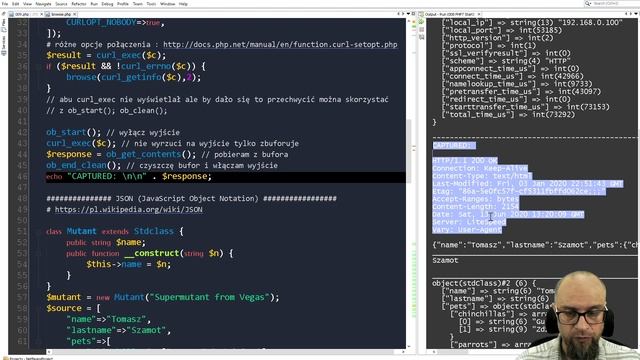Click editor horizontal scrollbar right arrow
Viewport: 640px width, 360px height.
(403, 351)
